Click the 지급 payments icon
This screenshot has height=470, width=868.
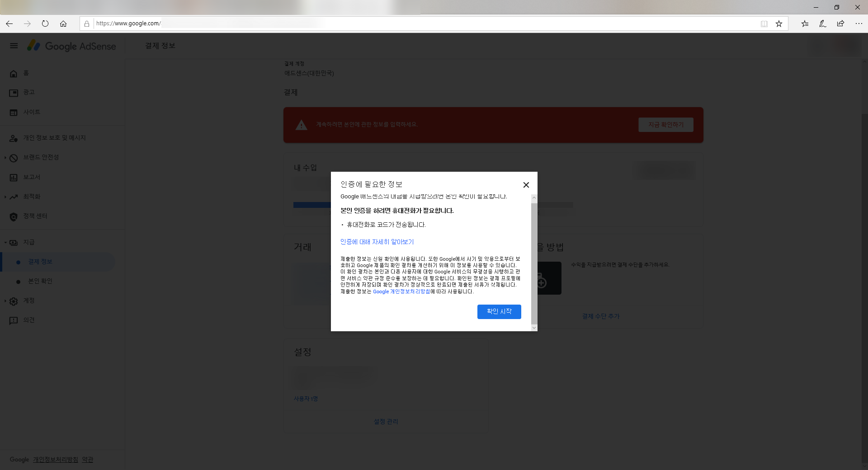tap(14, 243)
